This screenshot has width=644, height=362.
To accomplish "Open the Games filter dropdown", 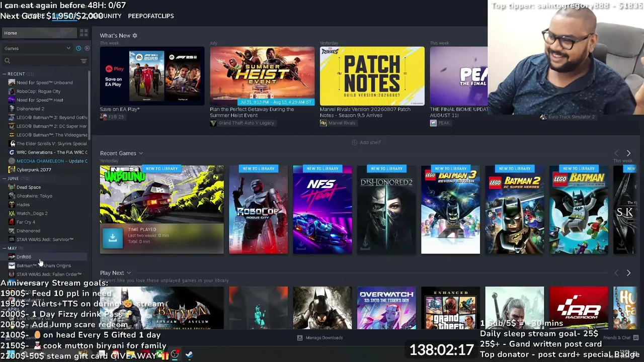I will coord(37,48).
